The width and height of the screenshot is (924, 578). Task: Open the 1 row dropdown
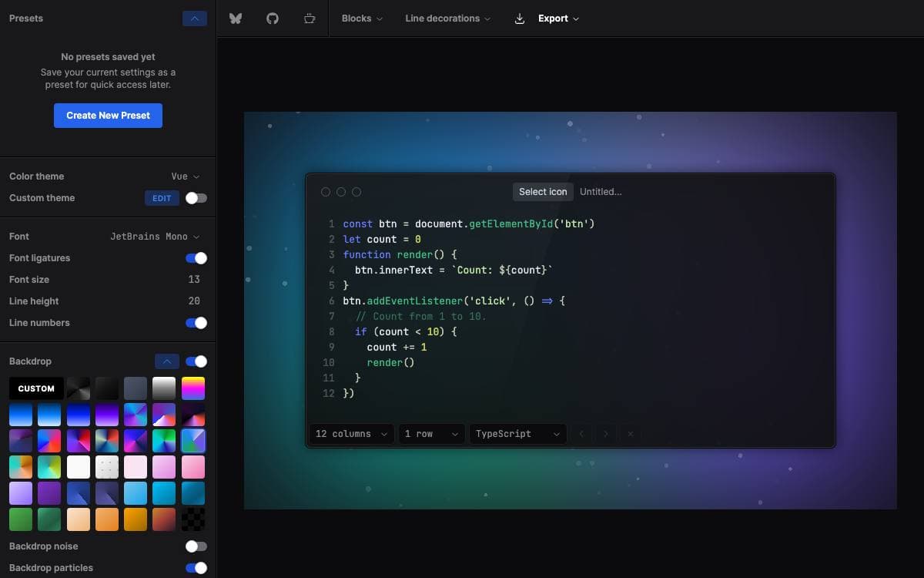point(432,434)
